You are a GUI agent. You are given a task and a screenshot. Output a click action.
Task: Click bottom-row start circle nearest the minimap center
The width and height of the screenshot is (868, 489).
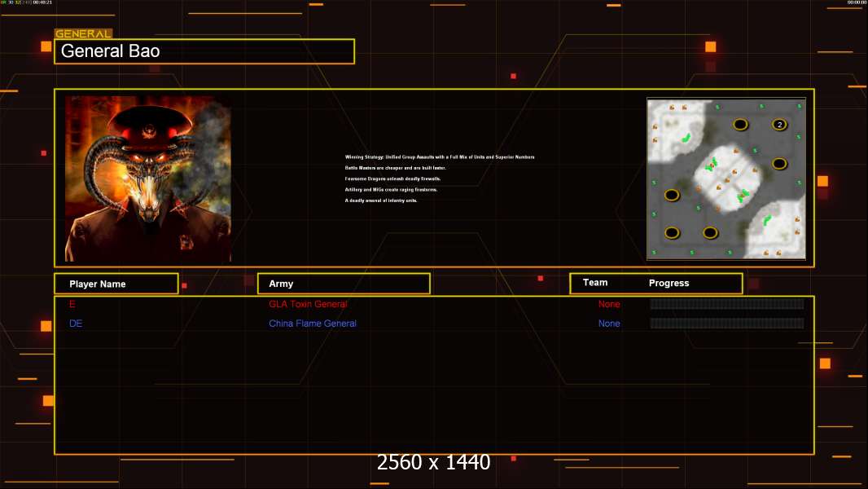711,233
